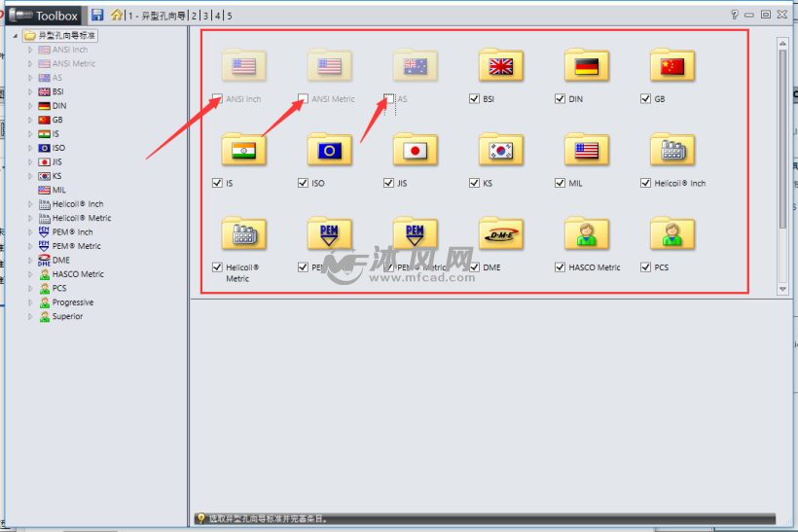Click the Save floppy disk icon
Screen dimensions: 798x532
click(97, 15)
